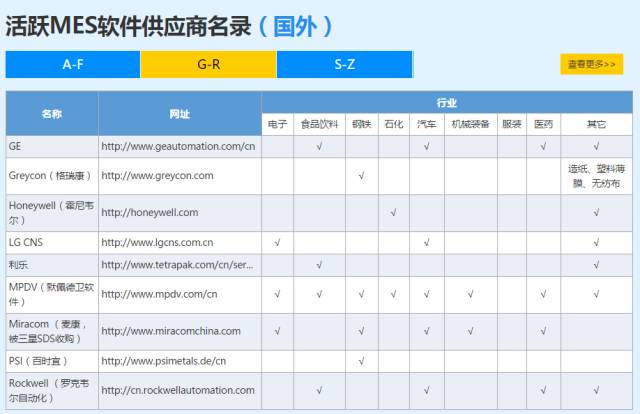Select the G-R supplier tab

(x=208, y=64)
